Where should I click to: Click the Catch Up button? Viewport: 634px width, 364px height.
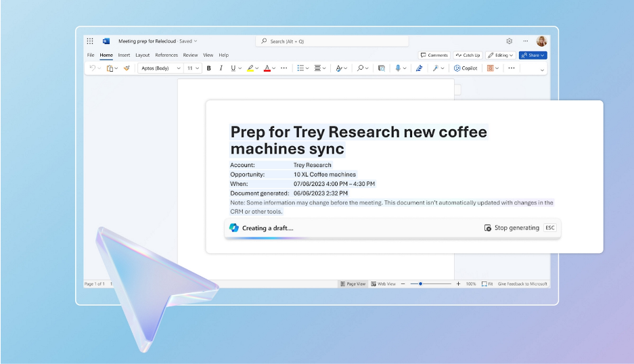[x=468, y=55]
